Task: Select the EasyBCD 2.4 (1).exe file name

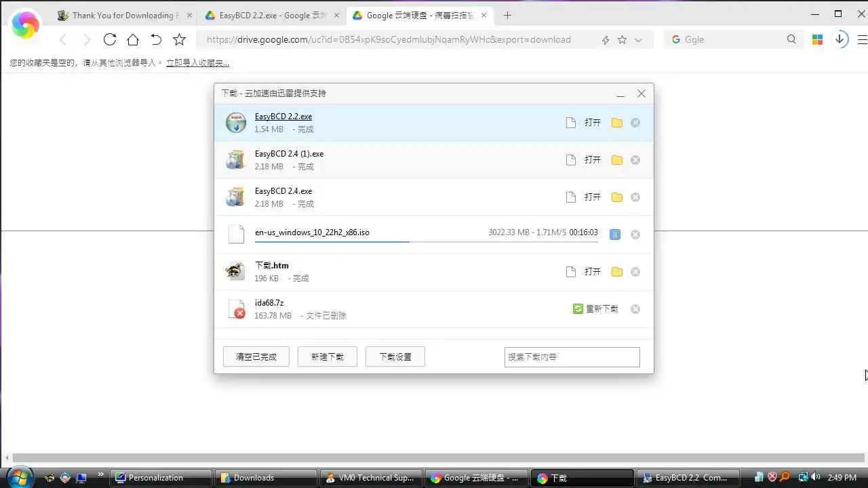Action: pos(290,154)
